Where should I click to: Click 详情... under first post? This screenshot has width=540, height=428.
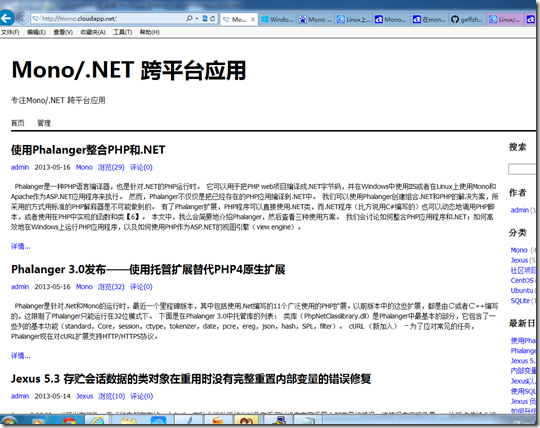[20, 246]
